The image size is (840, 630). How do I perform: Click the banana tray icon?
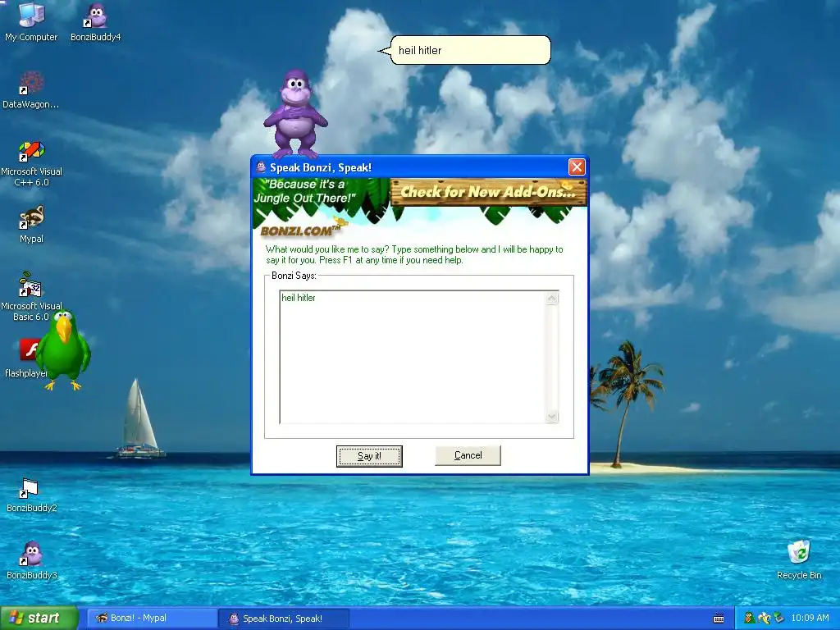pyautogui.click(x=765, y=619)
